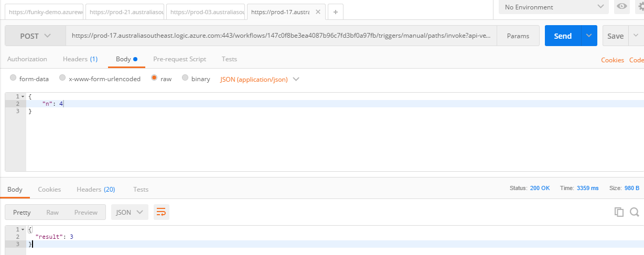The width and height of the screenshot is (644, 255).
Task: Click the plus icon to add new tab
Action: click(336, 12)
